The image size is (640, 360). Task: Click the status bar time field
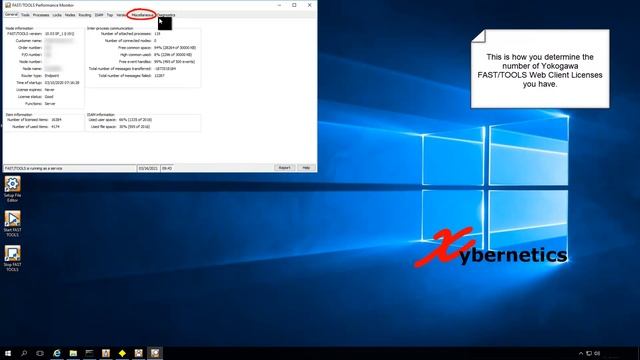(x=167, y=168)
